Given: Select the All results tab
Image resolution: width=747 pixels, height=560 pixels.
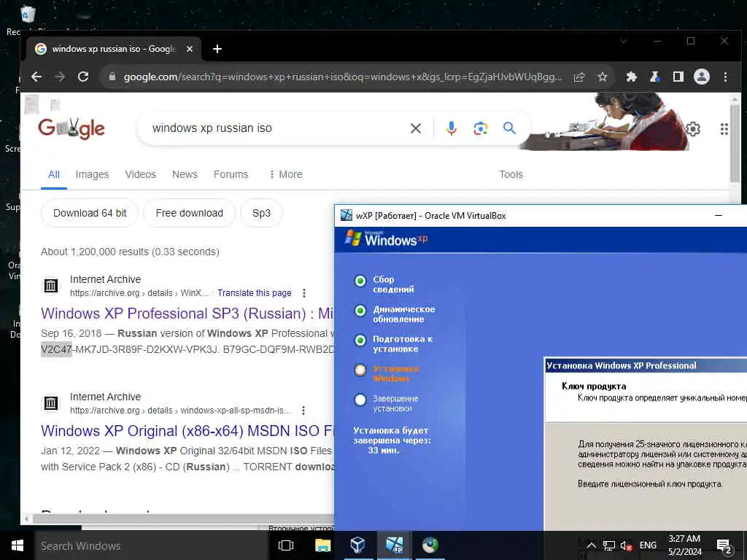Looking at the screenshot, I should [54, 174].
